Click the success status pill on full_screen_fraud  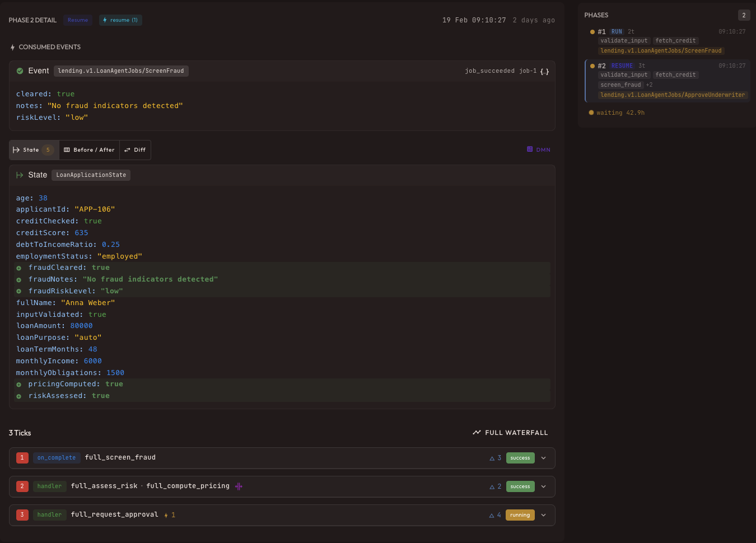point(520,457)
